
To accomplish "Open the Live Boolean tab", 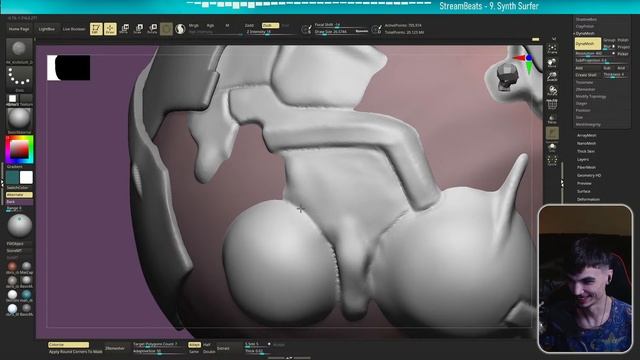I will (74, 29).
